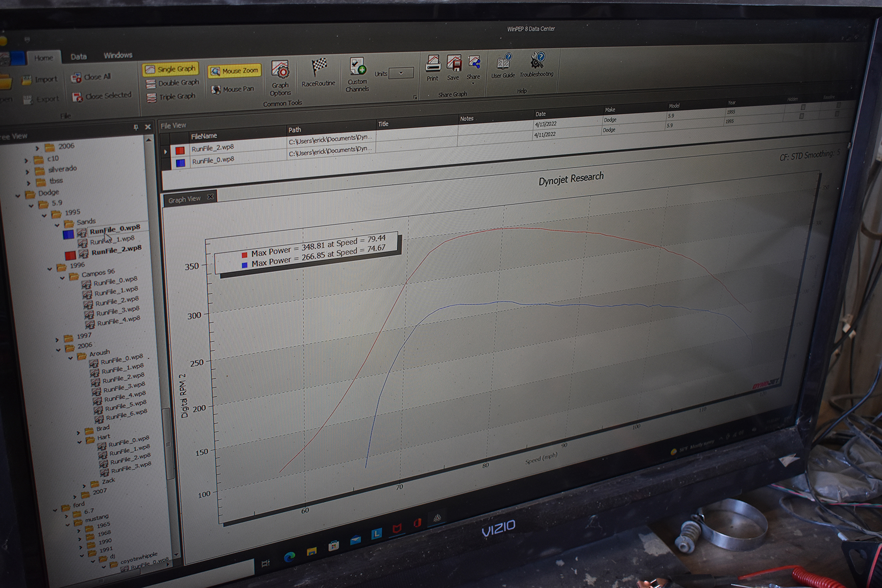Expand the c10 folder
The image size is (882, 588).
[26, 160]
